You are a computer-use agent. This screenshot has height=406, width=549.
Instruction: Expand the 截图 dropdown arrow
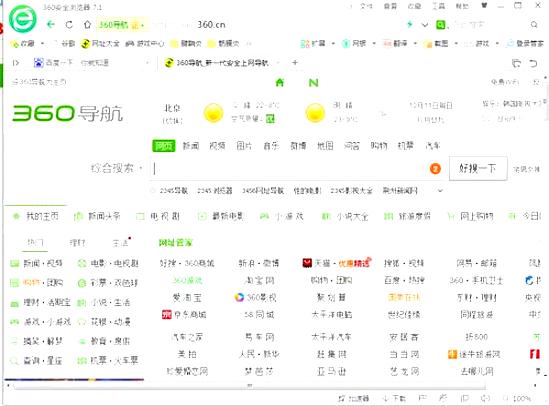pyautogui.click(x=456, y=44)
